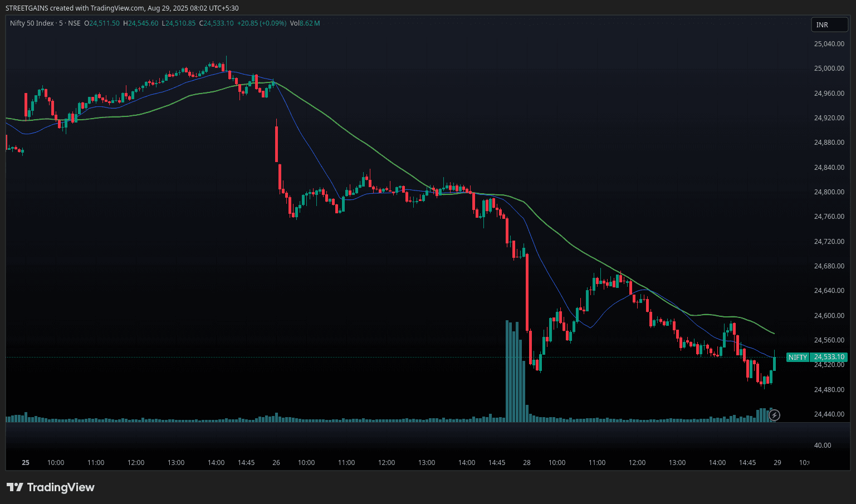
Task: Click the 24,533.10 current price label
Action: click(x=829, y=357)
